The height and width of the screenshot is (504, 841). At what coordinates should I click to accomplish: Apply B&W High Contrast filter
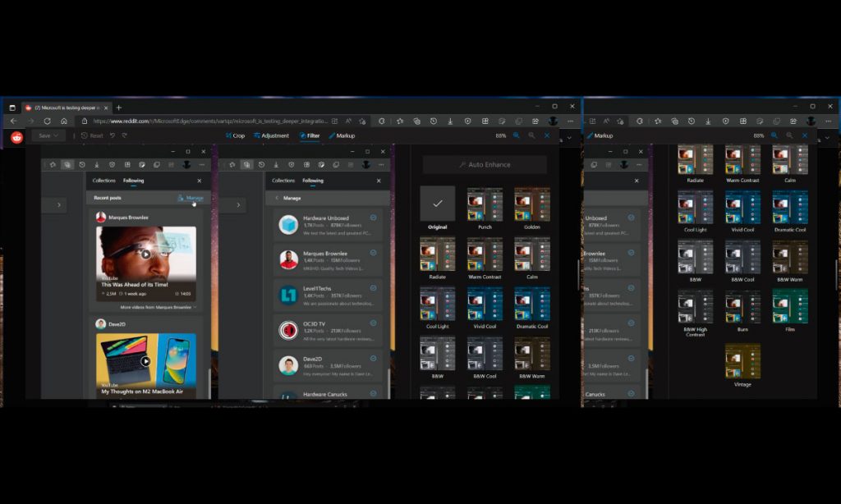tap(696, 307)
